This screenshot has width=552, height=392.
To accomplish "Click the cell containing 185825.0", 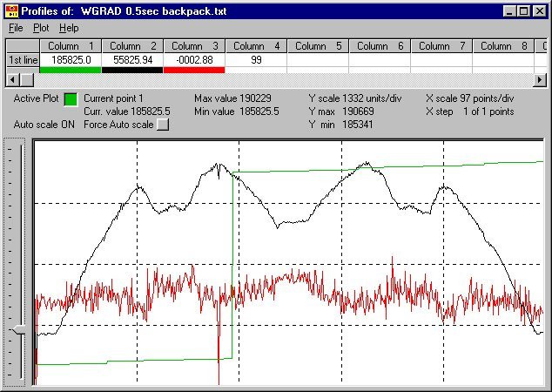I will 71,59.
